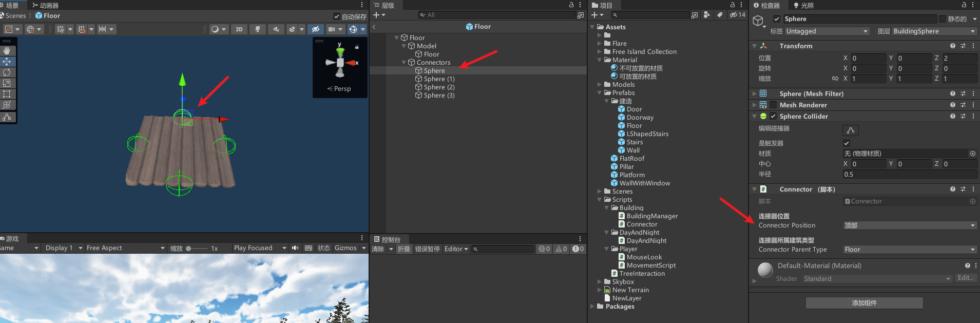Toggle the Auto Save (自动保存) checkbox
The height and width of the screenshot is (323, 980).
click(x=337, y=16)
